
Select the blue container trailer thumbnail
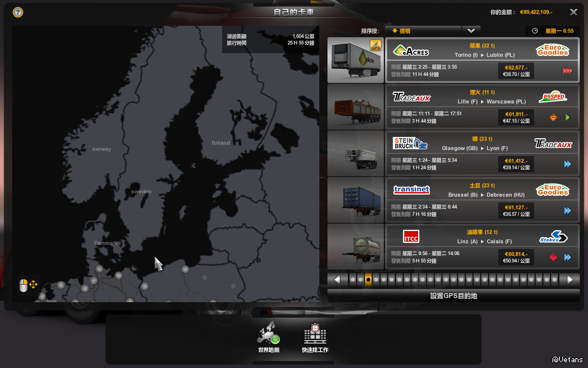tap(356, 200)
